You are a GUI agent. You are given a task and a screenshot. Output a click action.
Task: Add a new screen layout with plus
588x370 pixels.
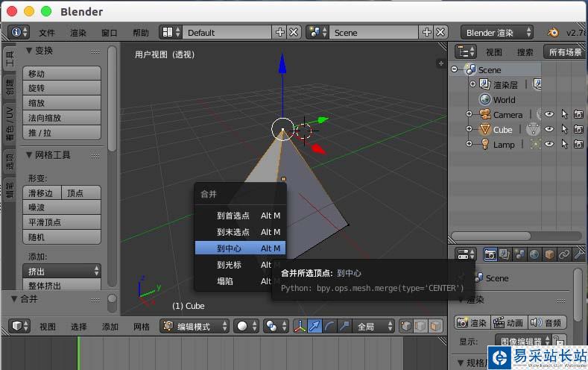click(279, 32)
